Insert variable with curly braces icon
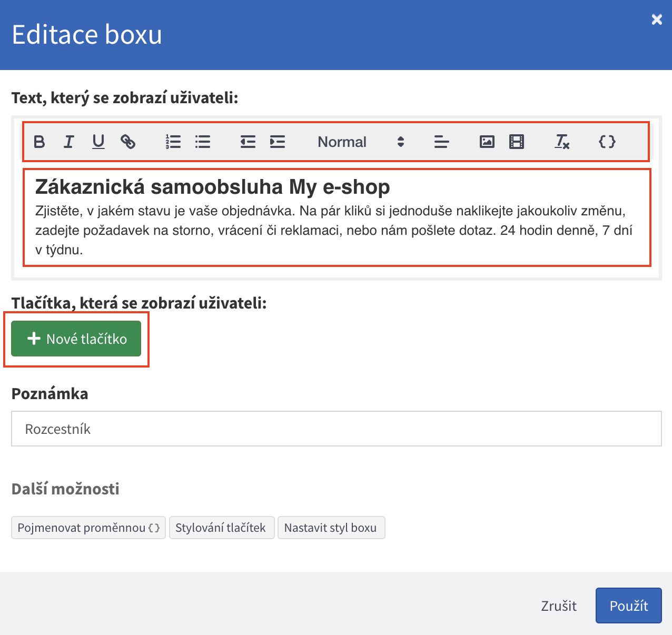Screen dimensions: 672x635 pos(607,142)
